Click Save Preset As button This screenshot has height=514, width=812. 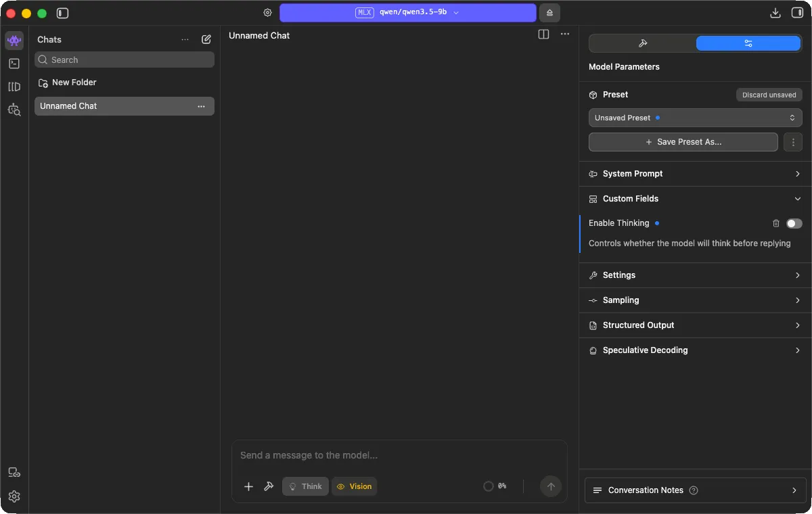(683, 142)
